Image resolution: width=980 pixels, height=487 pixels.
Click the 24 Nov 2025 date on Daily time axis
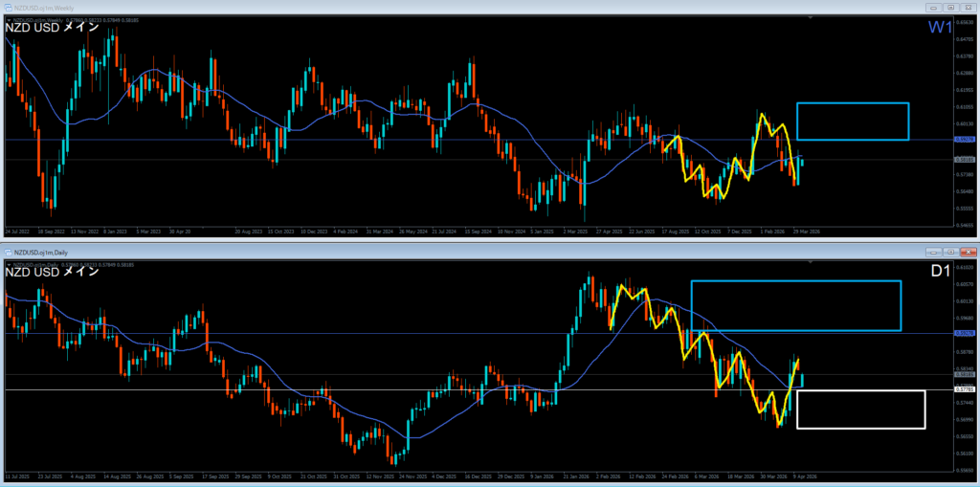click(x=412, y=476)
